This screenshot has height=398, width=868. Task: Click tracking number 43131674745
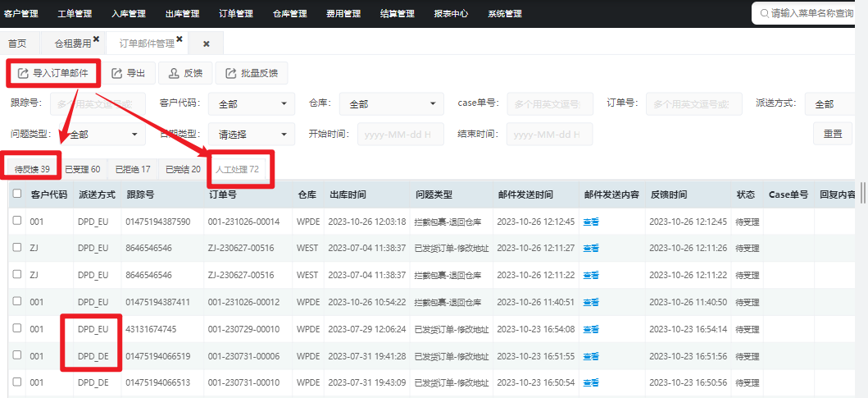click(151, 329)
